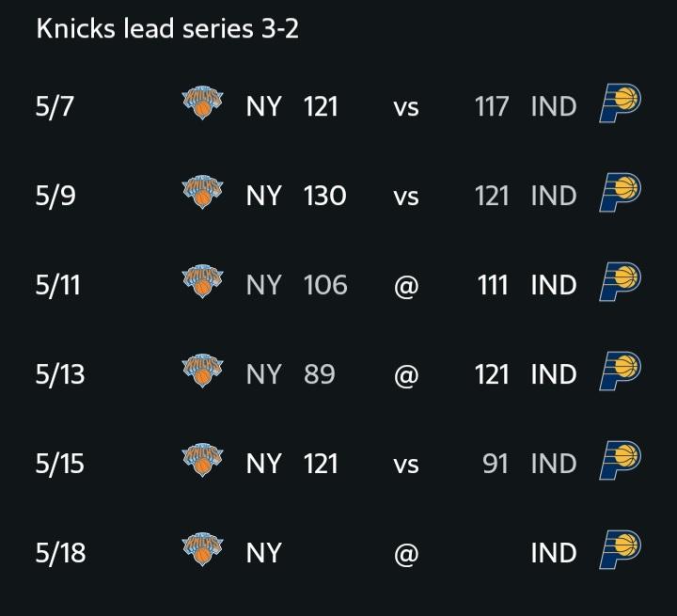Image resolution: width=677 pixels, height=616 pixels.
Task: Click the IND 111 score on 5/11
Action: [x=527, y=285]
